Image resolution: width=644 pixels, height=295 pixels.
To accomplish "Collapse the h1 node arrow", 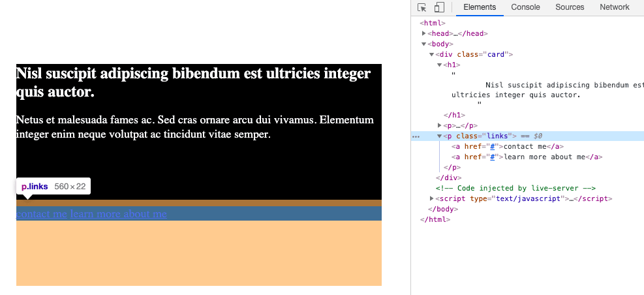I will point(440,65).
